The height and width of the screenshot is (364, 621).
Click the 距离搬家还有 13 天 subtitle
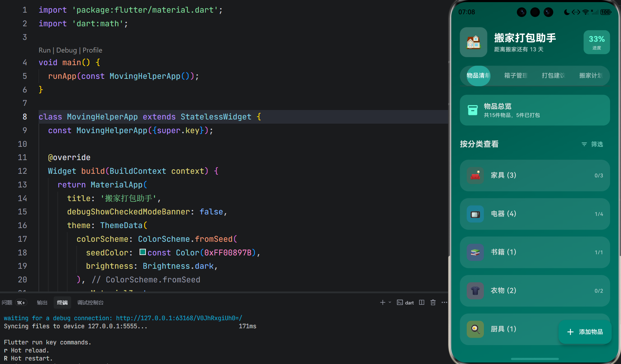click(519, 49)
